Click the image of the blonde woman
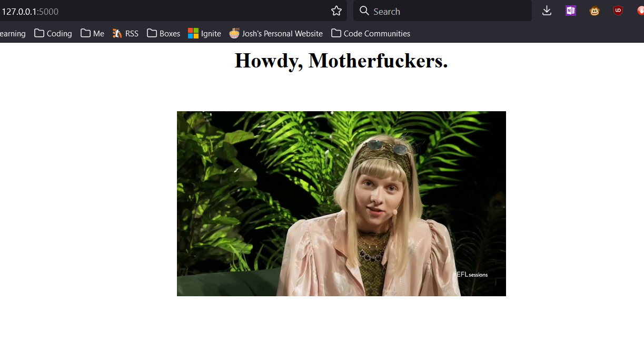This screenshot has width=644, height=350. point(341,203)
